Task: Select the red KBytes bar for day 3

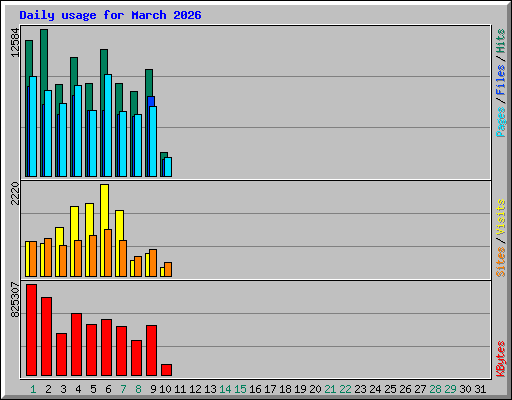Action: 61,355
